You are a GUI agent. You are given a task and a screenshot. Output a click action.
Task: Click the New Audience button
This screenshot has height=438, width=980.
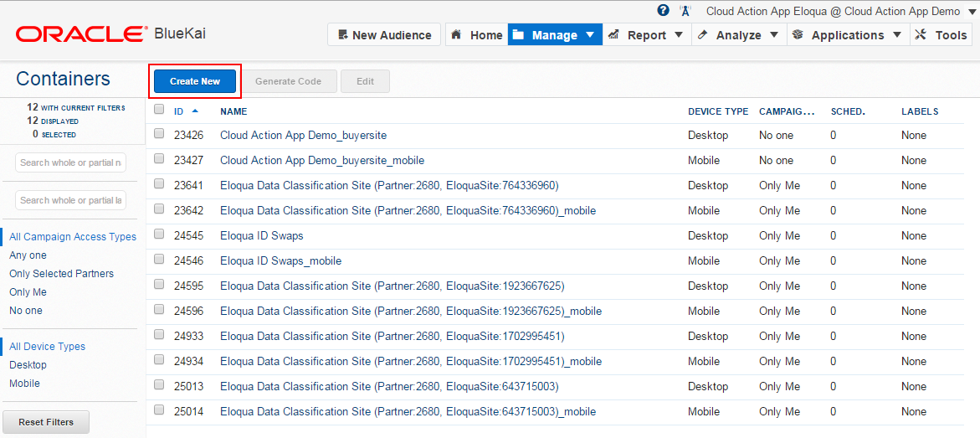click(384, 35)
